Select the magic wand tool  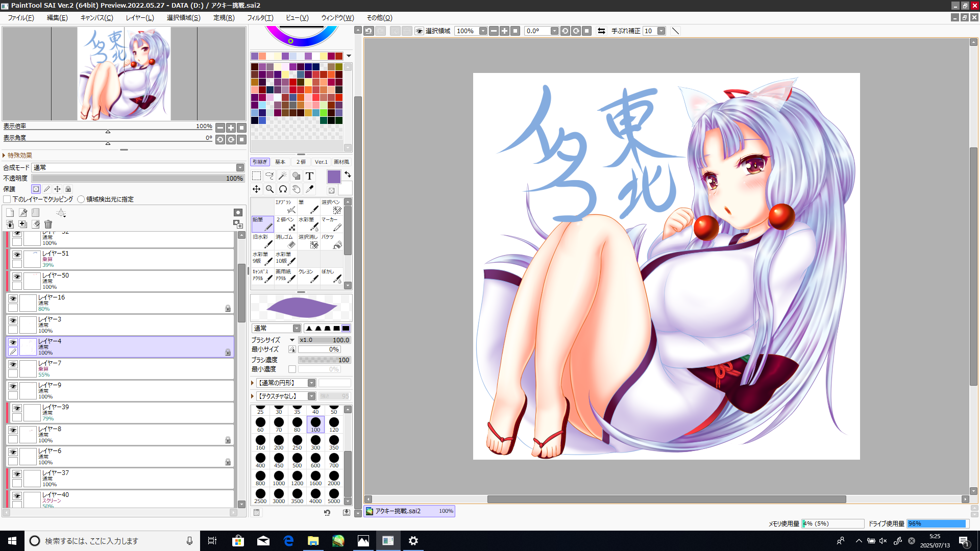click(283, 176)
